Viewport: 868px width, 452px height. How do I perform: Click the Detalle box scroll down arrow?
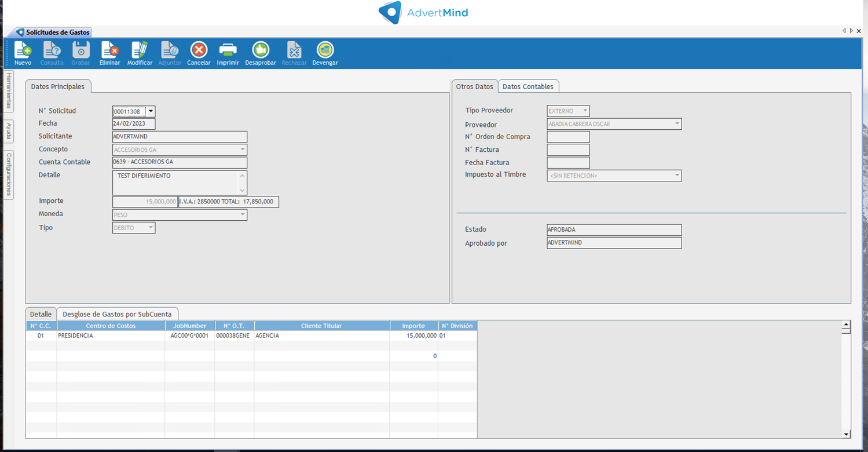[243, 190]
